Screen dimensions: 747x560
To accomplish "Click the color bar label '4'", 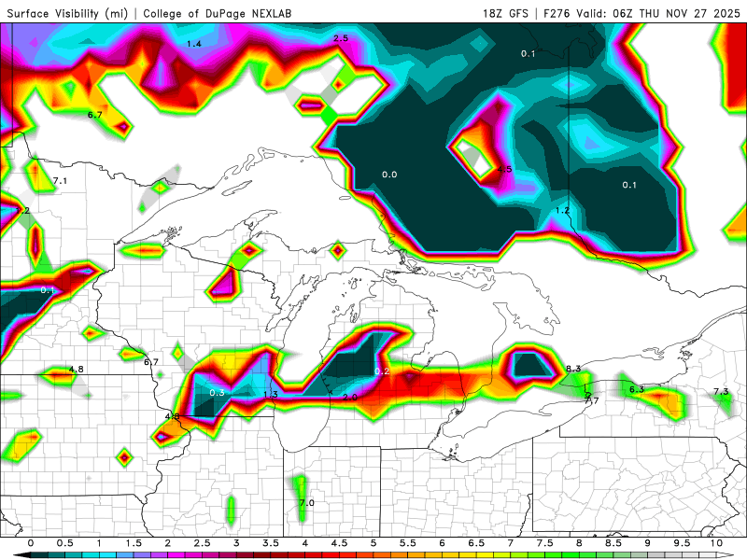I will pyautogui.click(x=305, y=543).
